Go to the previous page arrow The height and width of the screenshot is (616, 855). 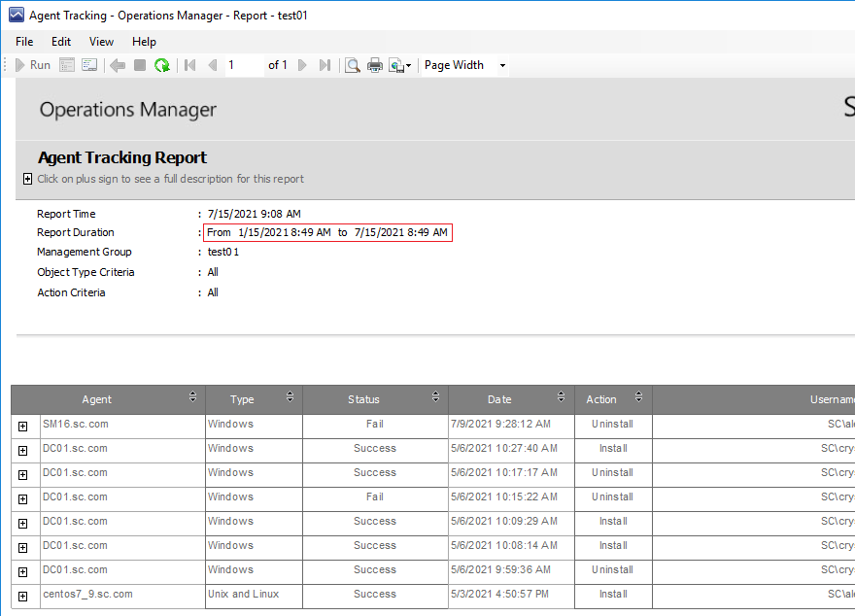coord(213,65)
